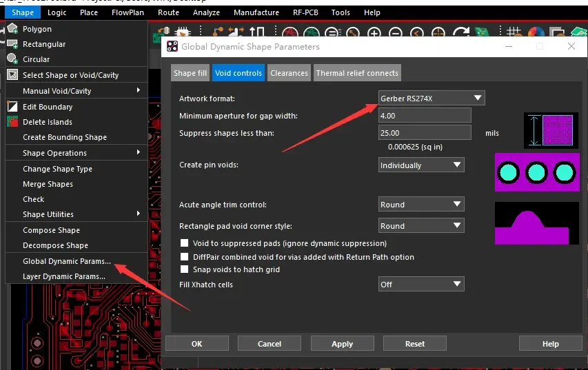Click the Suppress shapes less than field
Image resolution: width=588 pixels, height=370 pixels.
click(425, 133)
